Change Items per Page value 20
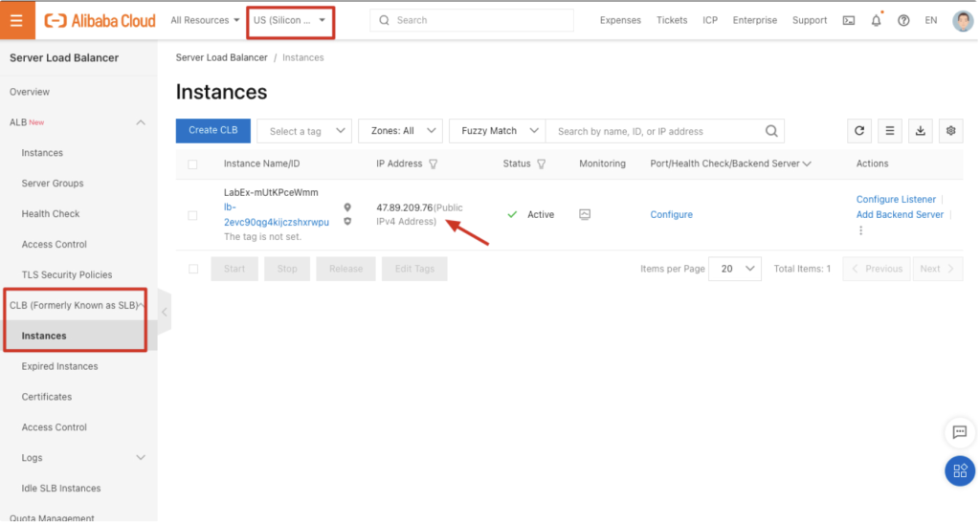 tap(735, 269)
